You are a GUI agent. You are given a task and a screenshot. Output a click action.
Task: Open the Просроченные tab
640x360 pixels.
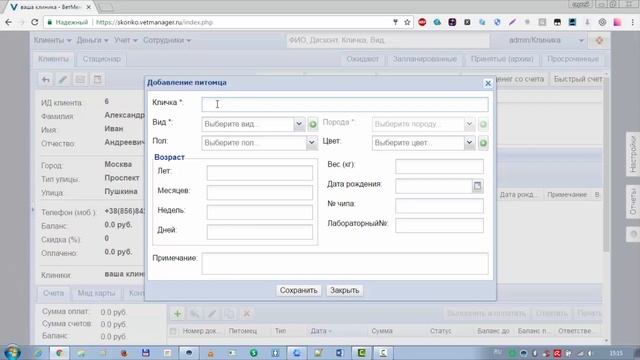(x=573, y=59)
